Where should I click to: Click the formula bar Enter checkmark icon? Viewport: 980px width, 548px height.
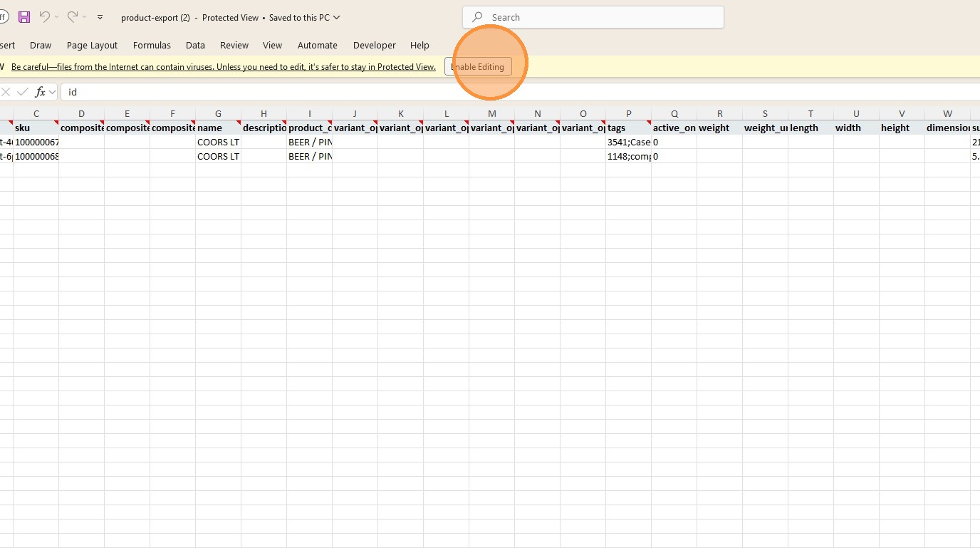click(x=23, y=92)
